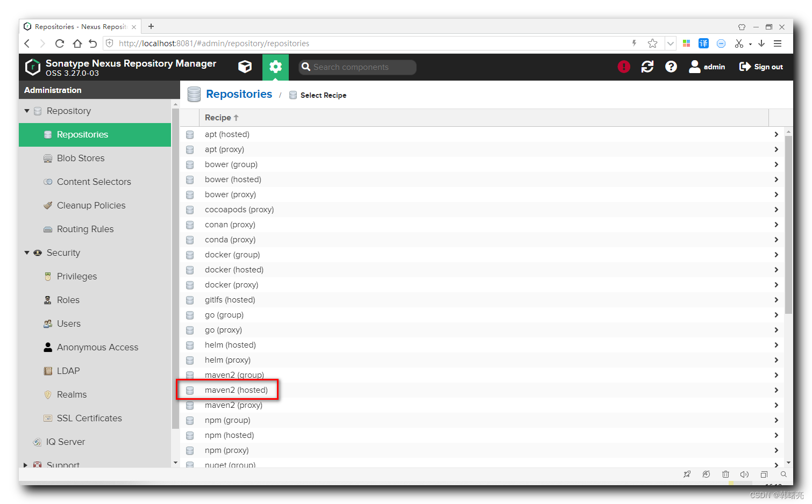Click the chevron on the maven2 (group) row
Screen dimensions: 812x504
click(776, 375)
